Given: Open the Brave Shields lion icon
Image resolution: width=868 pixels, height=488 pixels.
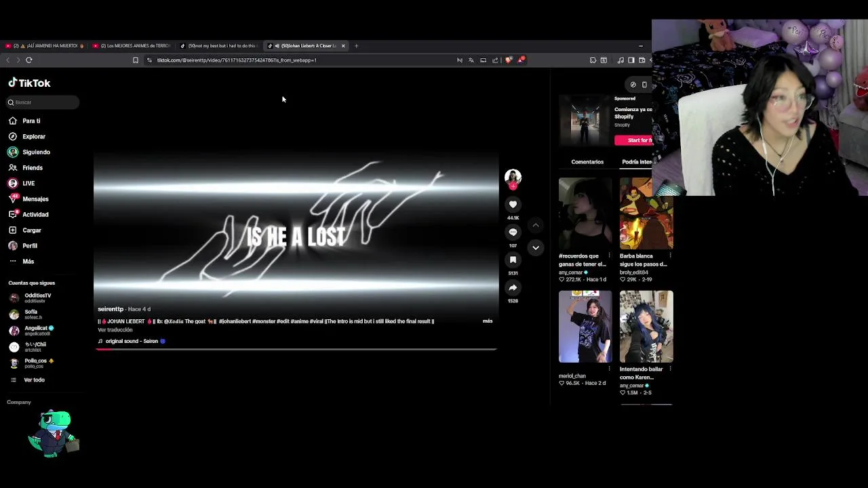Looking at the screenshot, I should [509, 60].
